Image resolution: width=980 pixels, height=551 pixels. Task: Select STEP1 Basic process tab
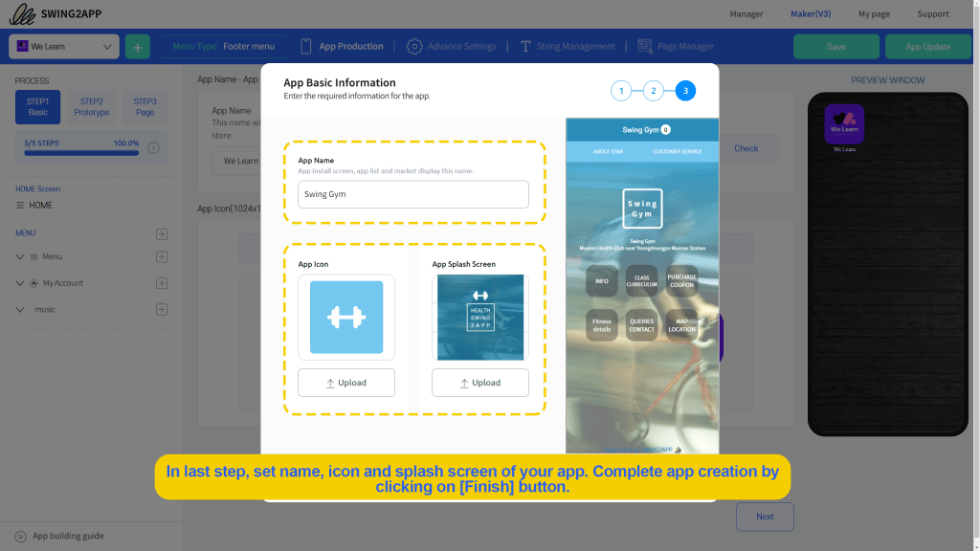click(x=37, y=107)
